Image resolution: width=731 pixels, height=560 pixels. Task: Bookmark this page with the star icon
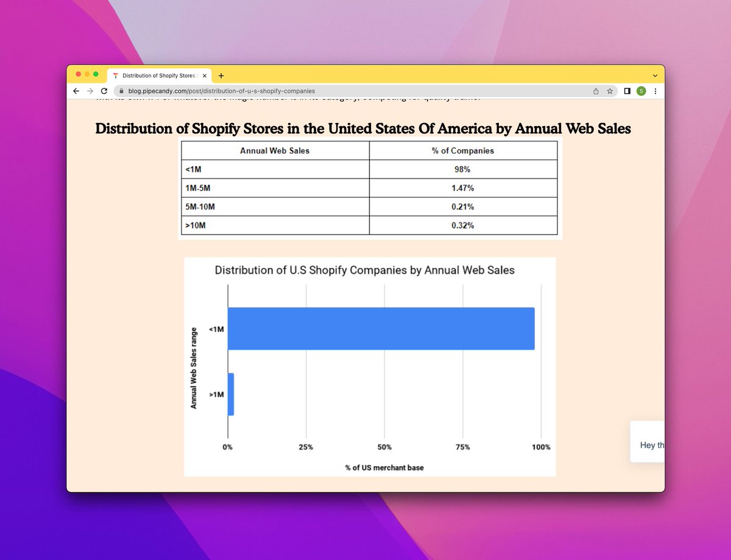[x=610, y=91]
